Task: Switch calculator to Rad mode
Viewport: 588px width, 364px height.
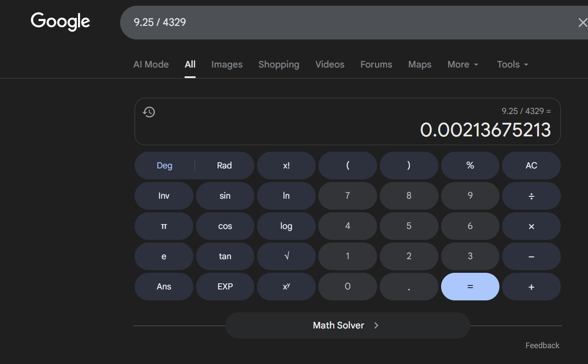Action: tap(224, 166)
